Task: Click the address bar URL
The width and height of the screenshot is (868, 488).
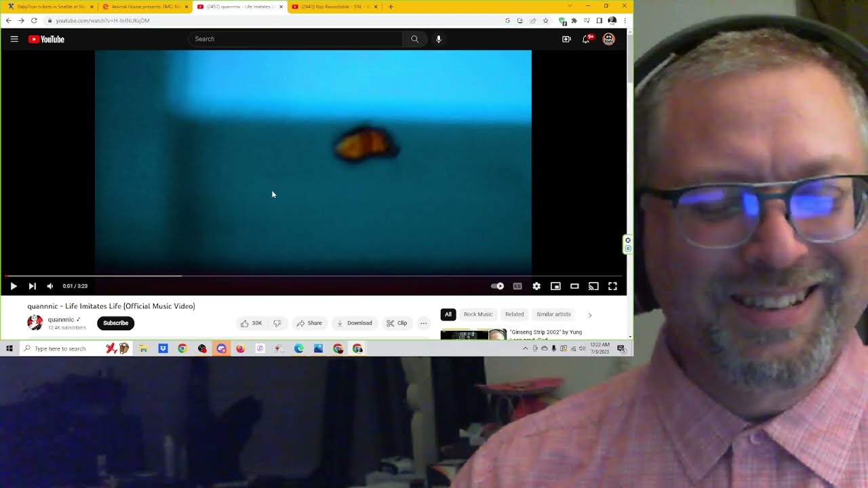Action: 102,21
